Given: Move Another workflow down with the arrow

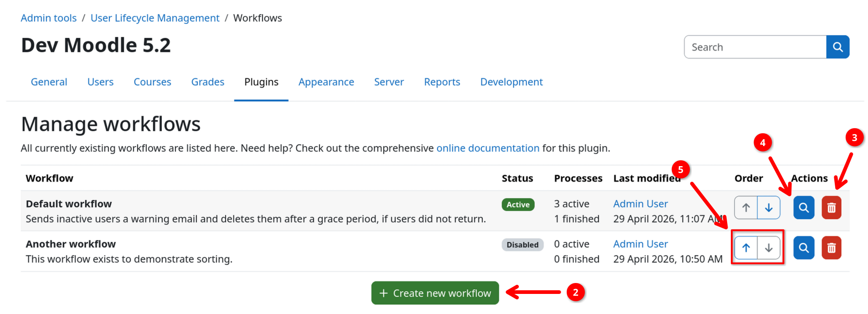Looking at the screenshot, I should click(x=769, y=248).
